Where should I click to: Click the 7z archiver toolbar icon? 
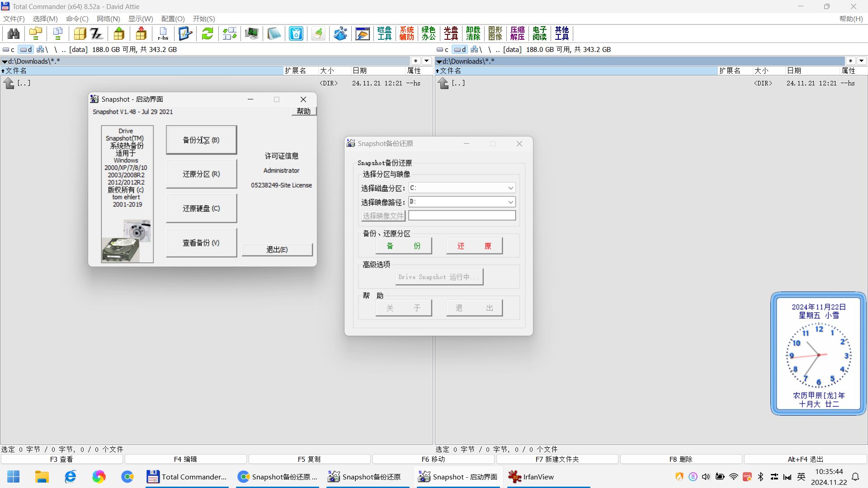coord(97,33)
